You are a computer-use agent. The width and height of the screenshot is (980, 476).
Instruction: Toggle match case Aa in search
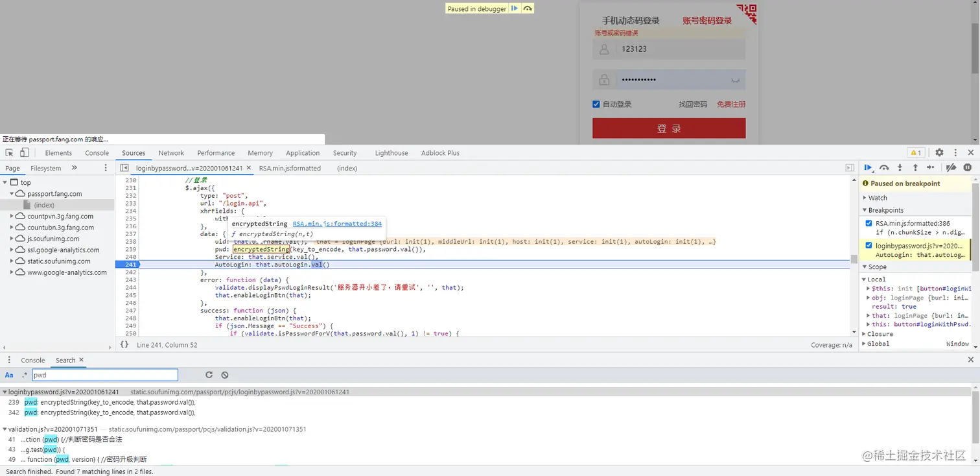pyautogui.click(x=9, y=375)
